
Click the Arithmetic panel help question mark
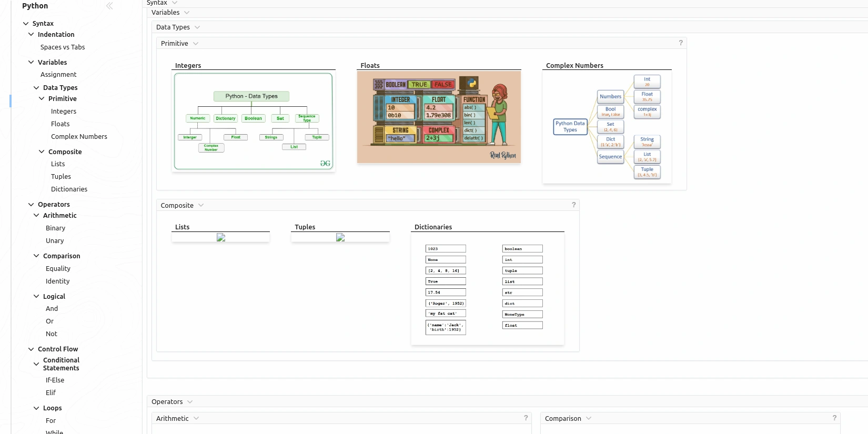click(x=526, y=418)
